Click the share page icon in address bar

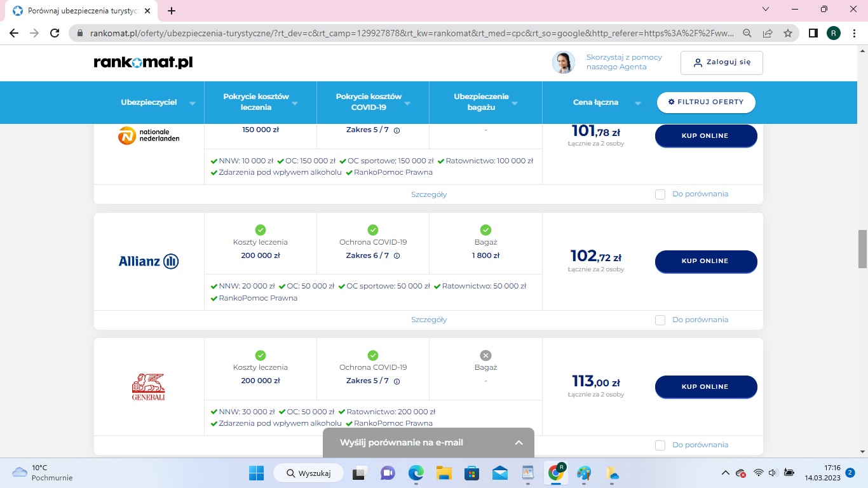[768, 33]
